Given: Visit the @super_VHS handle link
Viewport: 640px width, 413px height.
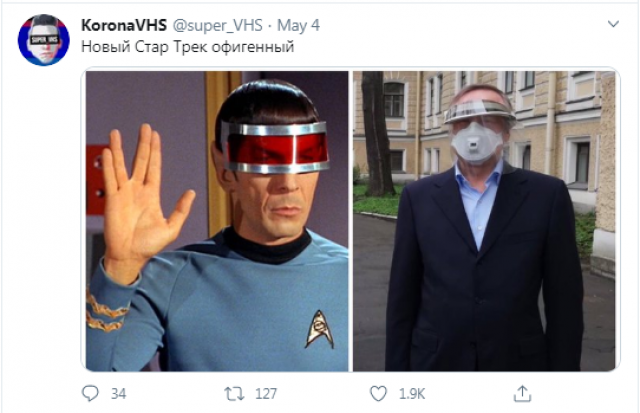Looking at the screenshot, I should [217, 26].
